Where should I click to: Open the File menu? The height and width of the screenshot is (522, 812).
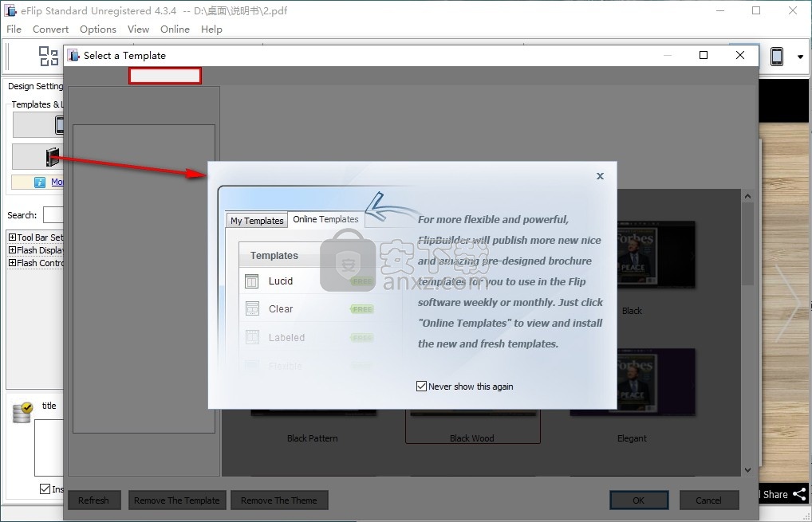(x=14, y=29)
